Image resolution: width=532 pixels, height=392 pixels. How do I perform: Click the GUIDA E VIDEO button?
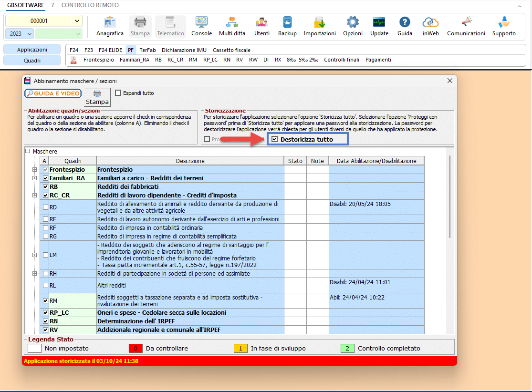pyautogui.click(x=53, y=93)
